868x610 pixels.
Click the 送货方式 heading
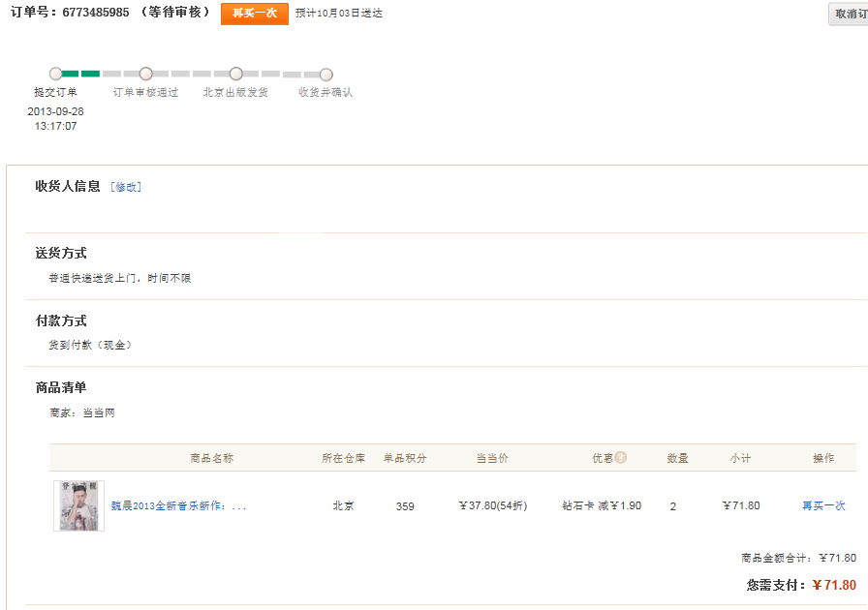(x=61, y=254)
